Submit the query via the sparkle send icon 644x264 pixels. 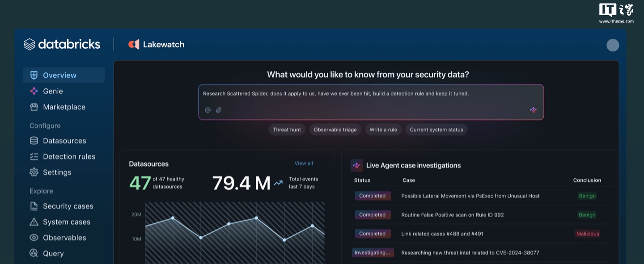[533, 109]
